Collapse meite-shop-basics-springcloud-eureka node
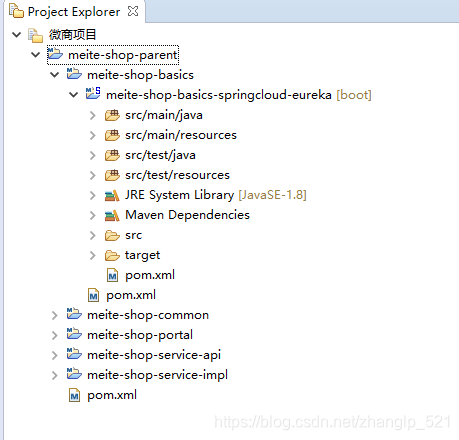The height and width of the screenshot is (440, 459). tap(74, 95)
